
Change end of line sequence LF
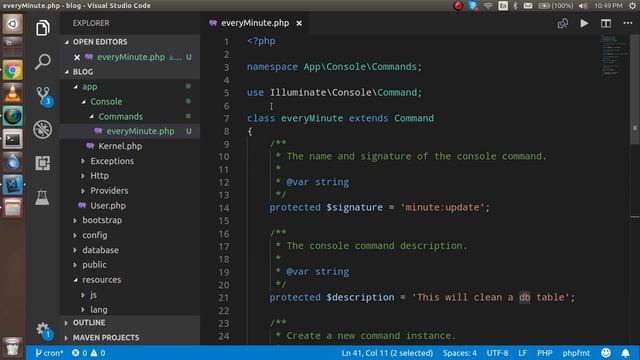(522, 353)
